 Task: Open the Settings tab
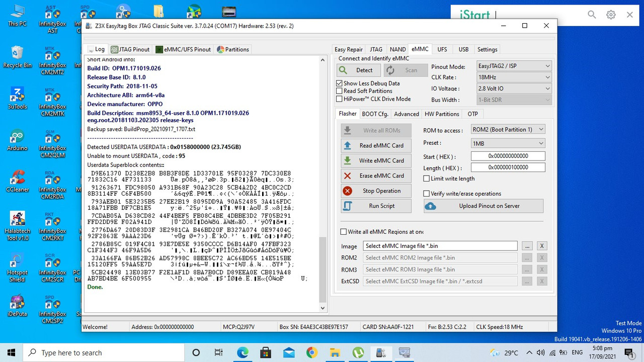487,49
